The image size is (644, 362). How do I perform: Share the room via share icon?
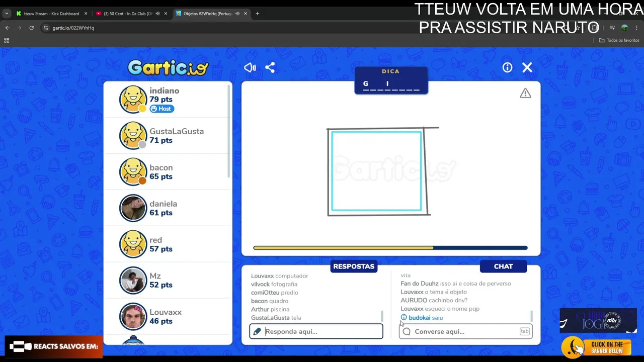[270, 67]
